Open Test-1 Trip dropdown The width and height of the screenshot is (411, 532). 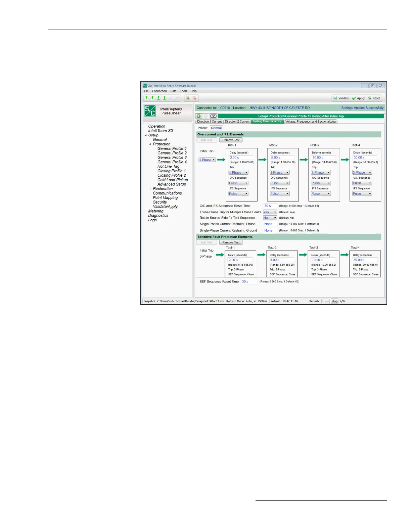(x=238, y=173)
